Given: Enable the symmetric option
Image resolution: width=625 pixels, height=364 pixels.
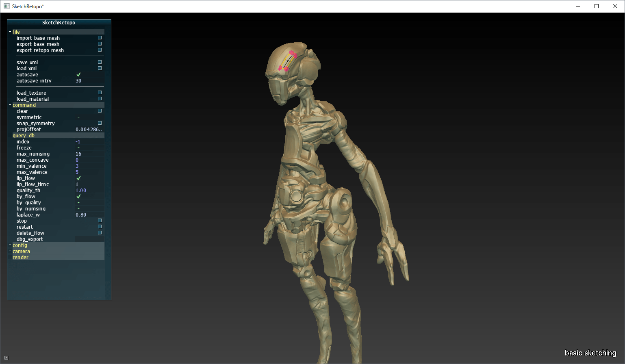Looking at the screenshot, I should 78,117.
